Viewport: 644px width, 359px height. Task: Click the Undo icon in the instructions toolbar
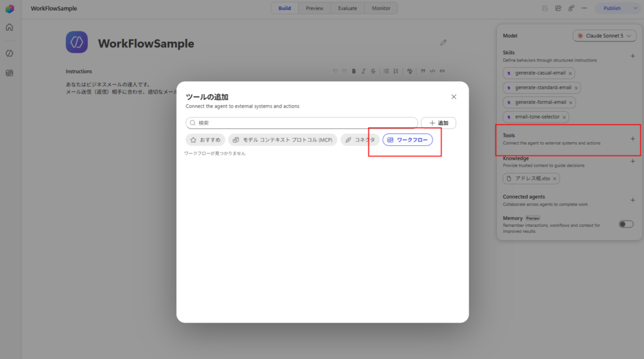[335, 71]
